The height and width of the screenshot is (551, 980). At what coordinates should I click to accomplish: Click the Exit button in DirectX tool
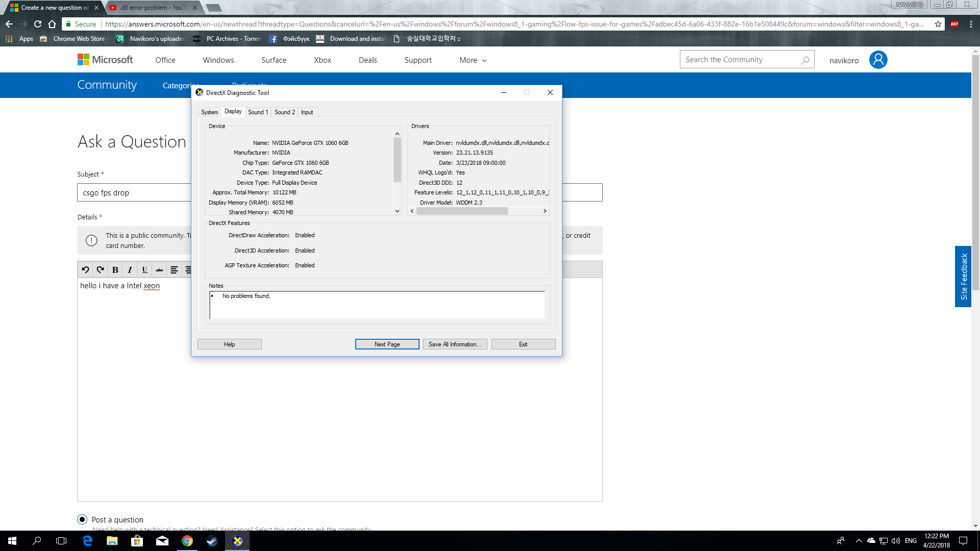pyautogui.click(x=523, y=344)
